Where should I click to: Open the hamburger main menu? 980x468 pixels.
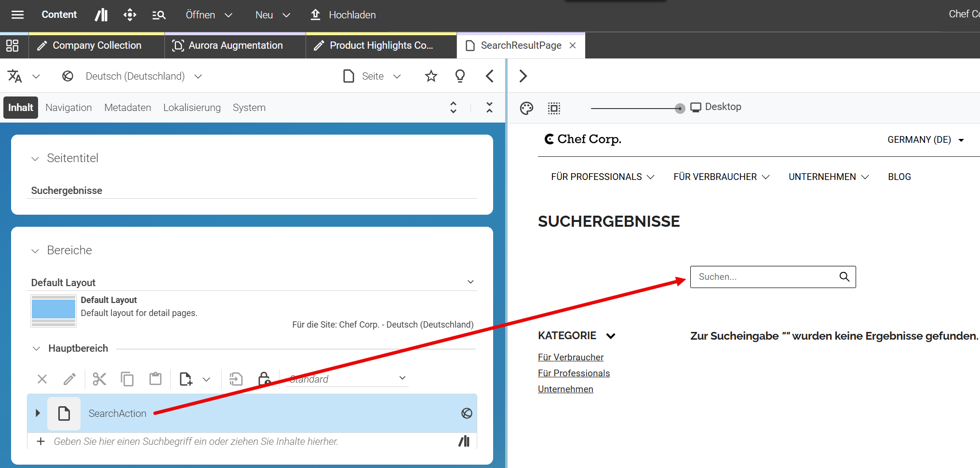18,14
